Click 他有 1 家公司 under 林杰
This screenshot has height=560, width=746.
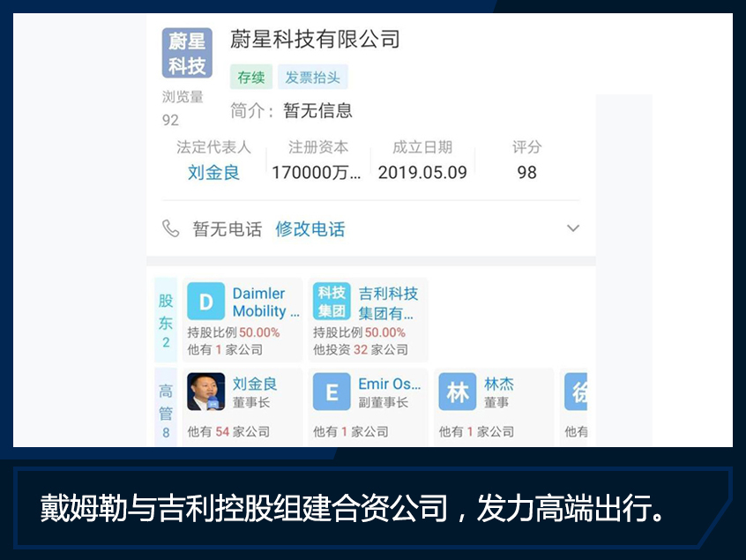click(x=476, y=431)
